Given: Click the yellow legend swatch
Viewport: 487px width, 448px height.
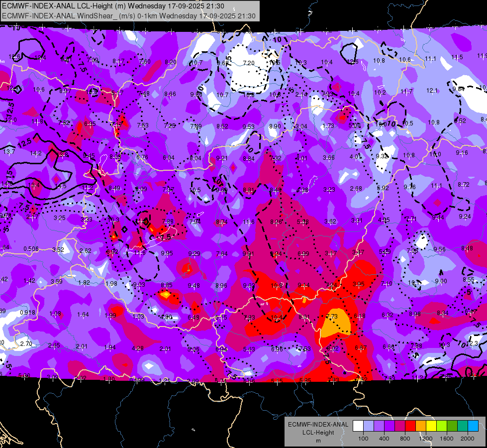Looking at the screenshot, I should pyautogui.click(x=431, y=426).
